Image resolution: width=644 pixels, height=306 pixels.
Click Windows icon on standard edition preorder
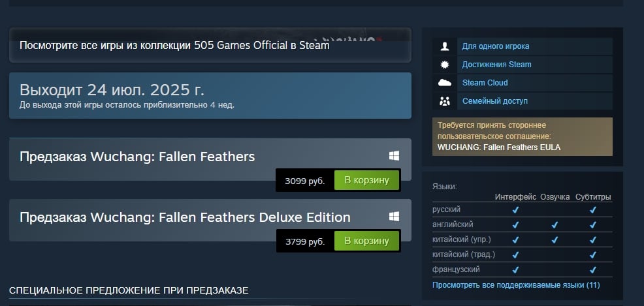coord(394,156)
